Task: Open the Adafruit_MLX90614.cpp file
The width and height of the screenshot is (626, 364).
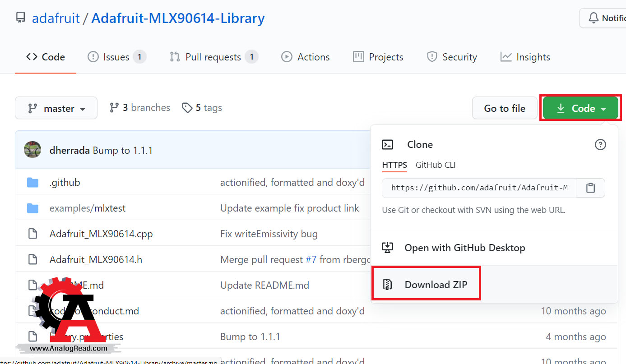Action: point(101,234)
